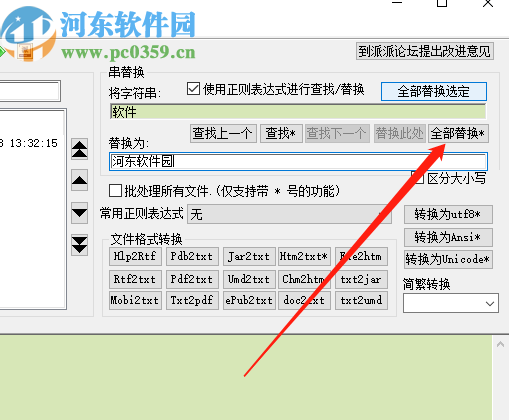The image size is (509, 420).
Task: Click the 替换此处 button
Action: point(400,134)
